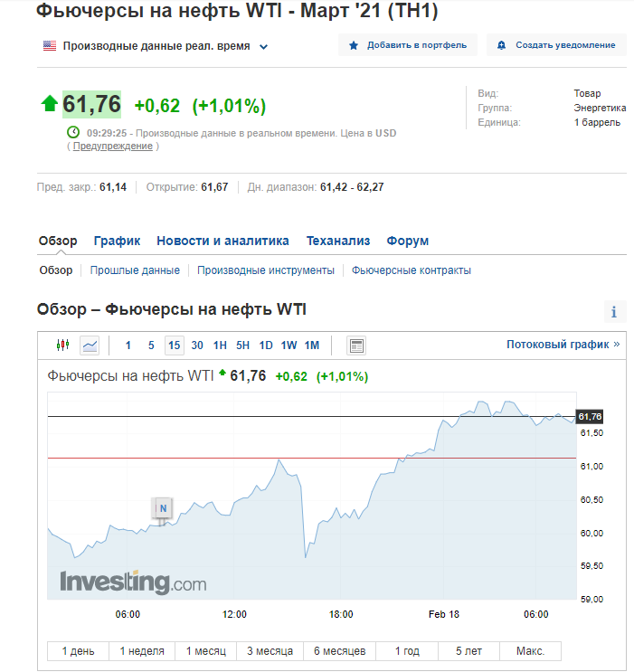Open the Теханализ tab
This screenshot has width=634, height=672.
click(338, 241)
